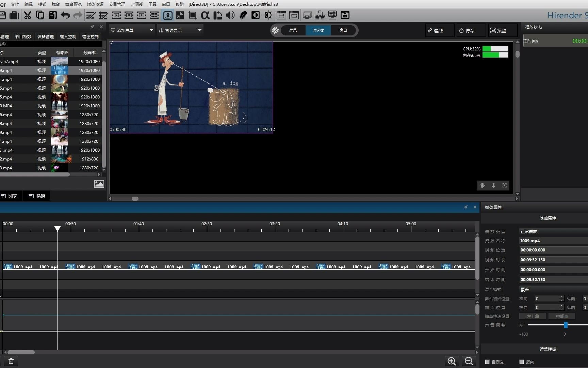The width and height of the screenshot is (588, 368).
Task: Click the gear target icon beside 屏幕
Action: point(275,30)
